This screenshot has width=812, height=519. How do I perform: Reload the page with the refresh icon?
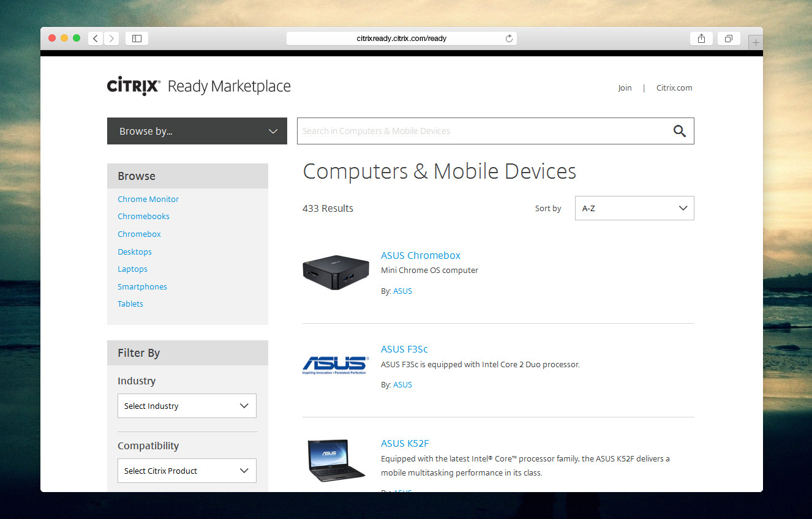point(509,39)
